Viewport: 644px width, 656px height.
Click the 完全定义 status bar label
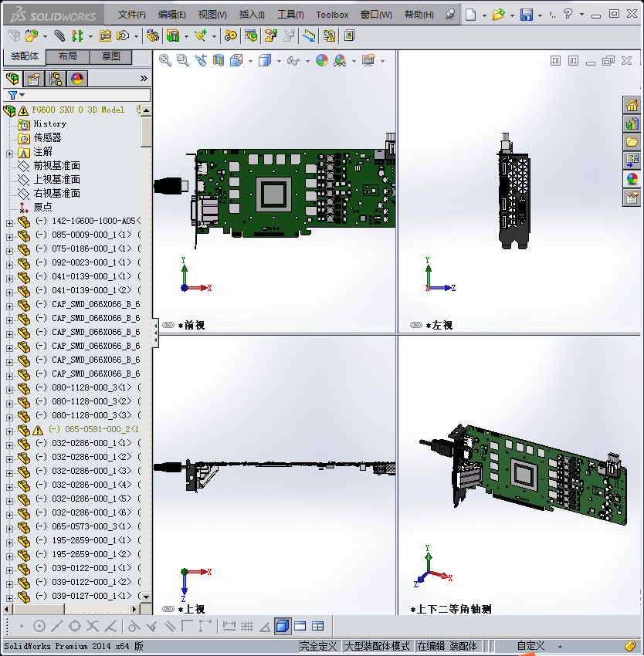click(x=318, y=646)
